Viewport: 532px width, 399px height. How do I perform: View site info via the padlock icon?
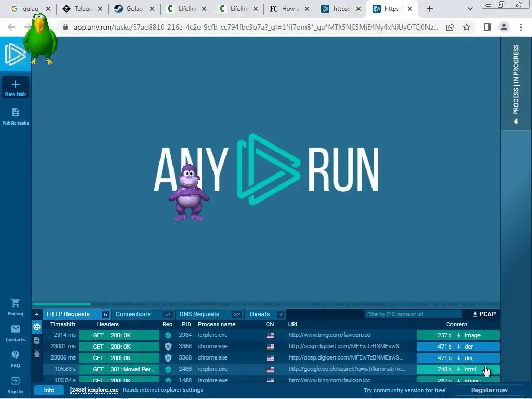[x=65, y=27]
